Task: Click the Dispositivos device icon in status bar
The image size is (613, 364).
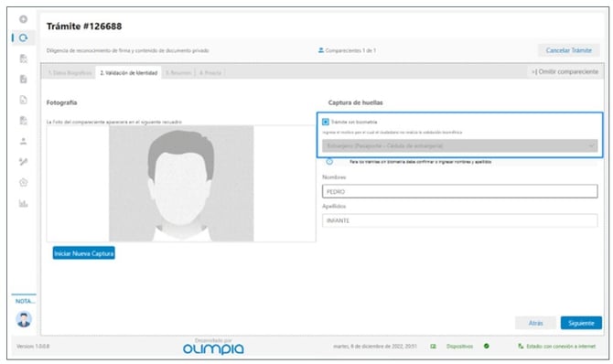Action: (433, 346)
